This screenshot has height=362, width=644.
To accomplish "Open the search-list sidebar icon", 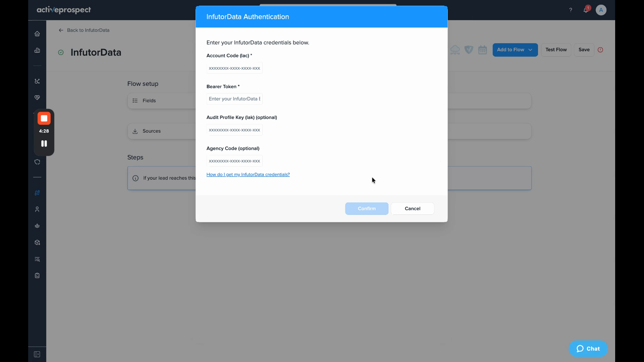I will pos(37,259).
